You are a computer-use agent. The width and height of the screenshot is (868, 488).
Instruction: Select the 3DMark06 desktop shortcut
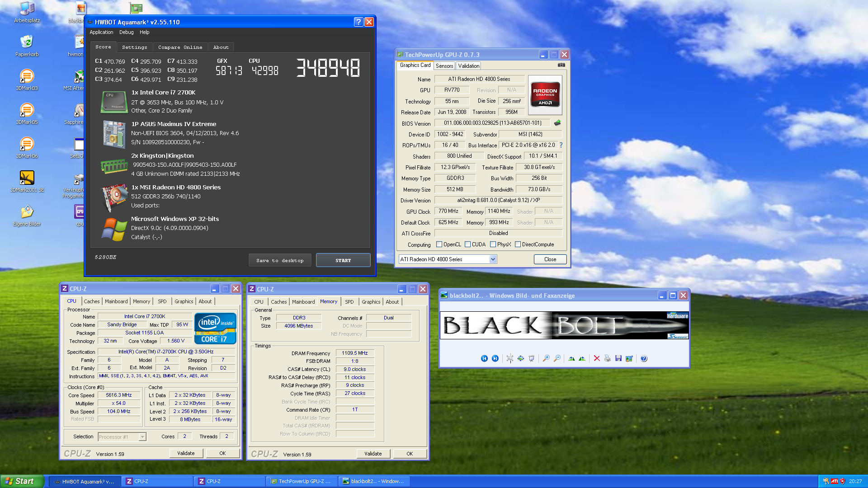click(x=27, y=148)
